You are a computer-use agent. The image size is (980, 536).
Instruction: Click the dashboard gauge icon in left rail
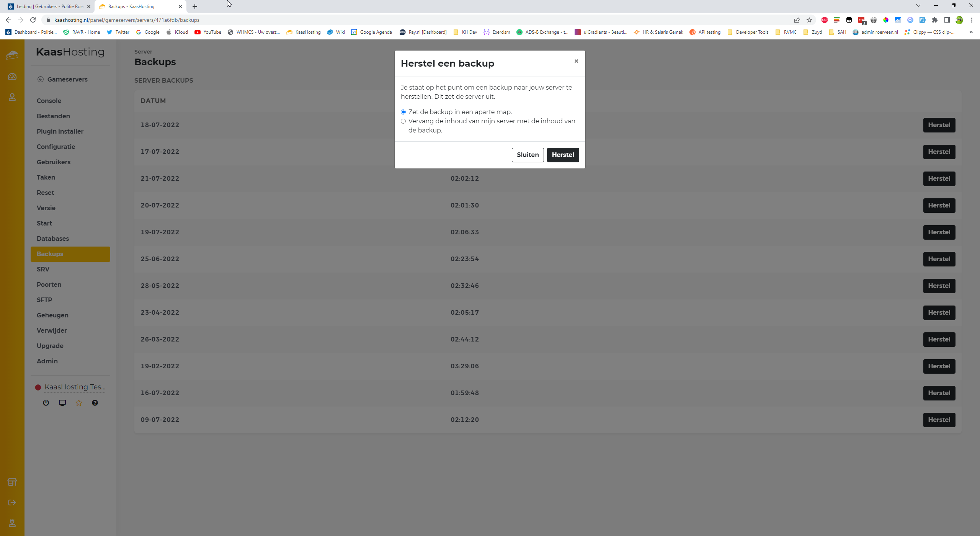tap(12, 77)
